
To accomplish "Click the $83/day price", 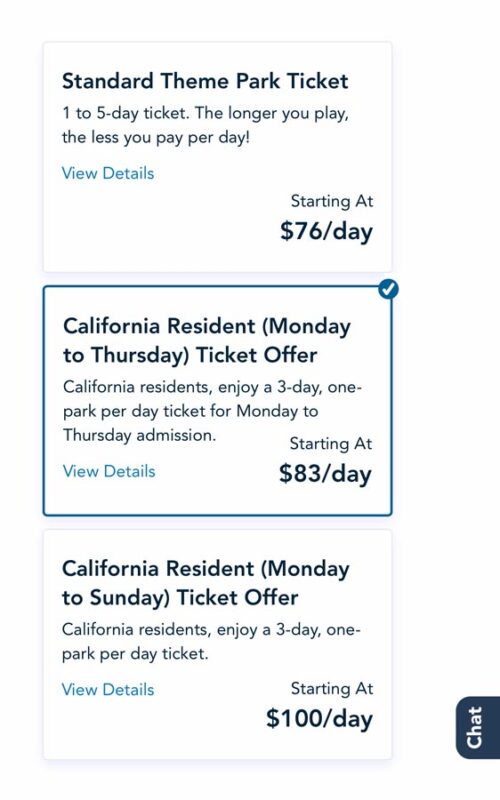I will pos(326,473).
